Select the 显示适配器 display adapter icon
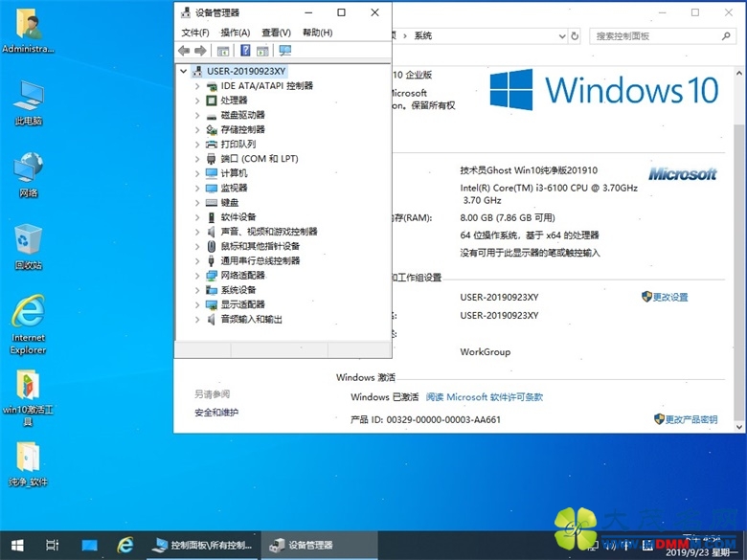 click(212, 304)
